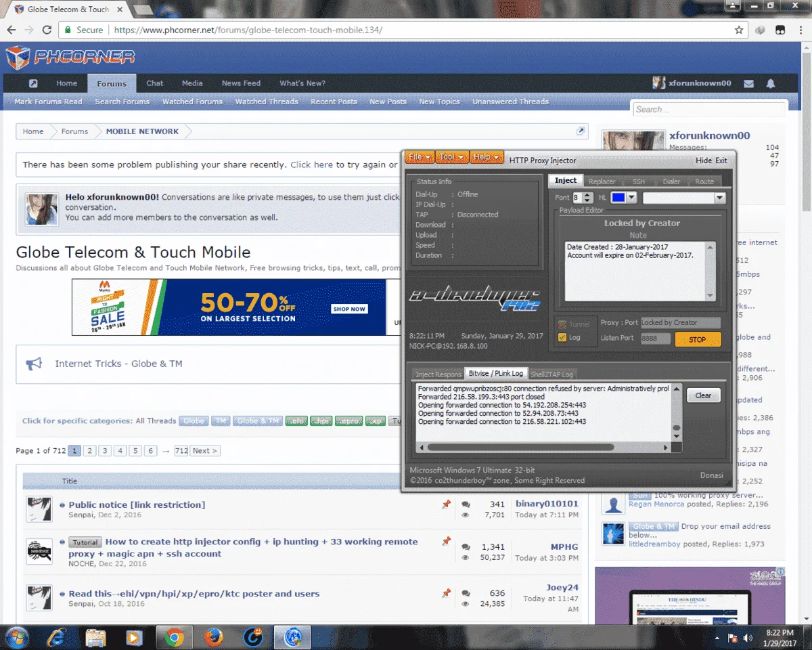Open the Public notice [link restriction] thread
812x650 pixels.
pyautogui.click(x=137, y=504)
